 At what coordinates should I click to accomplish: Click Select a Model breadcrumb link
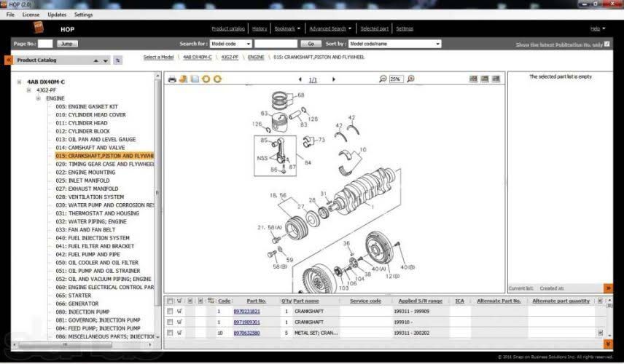point(158,58)
